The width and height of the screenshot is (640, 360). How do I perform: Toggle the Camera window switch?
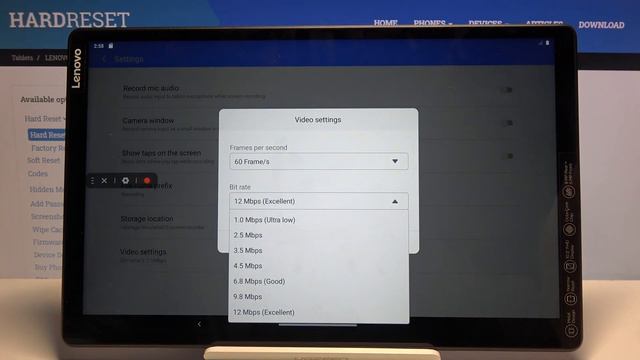[x=507, y=123]
